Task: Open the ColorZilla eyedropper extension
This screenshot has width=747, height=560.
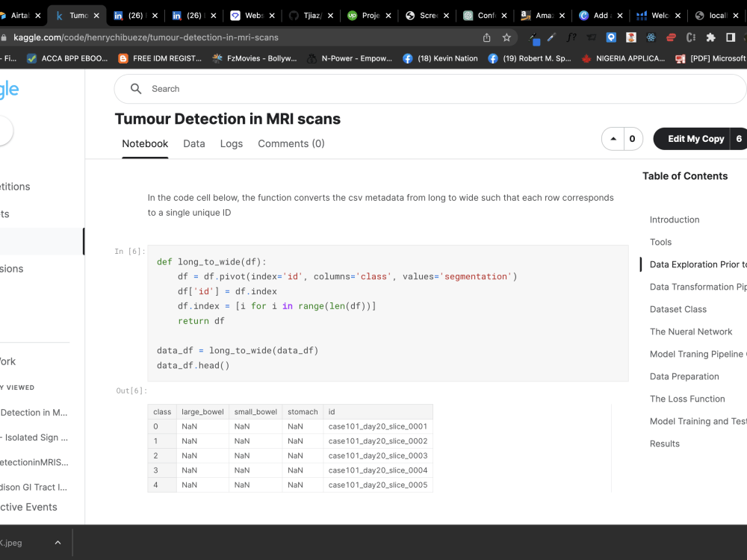Action: pyautogui.click(x=533, y=37)
